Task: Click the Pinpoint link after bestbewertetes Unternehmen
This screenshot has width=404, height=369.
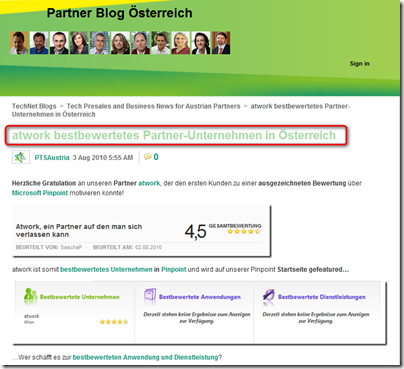Action: click(174, 269)
